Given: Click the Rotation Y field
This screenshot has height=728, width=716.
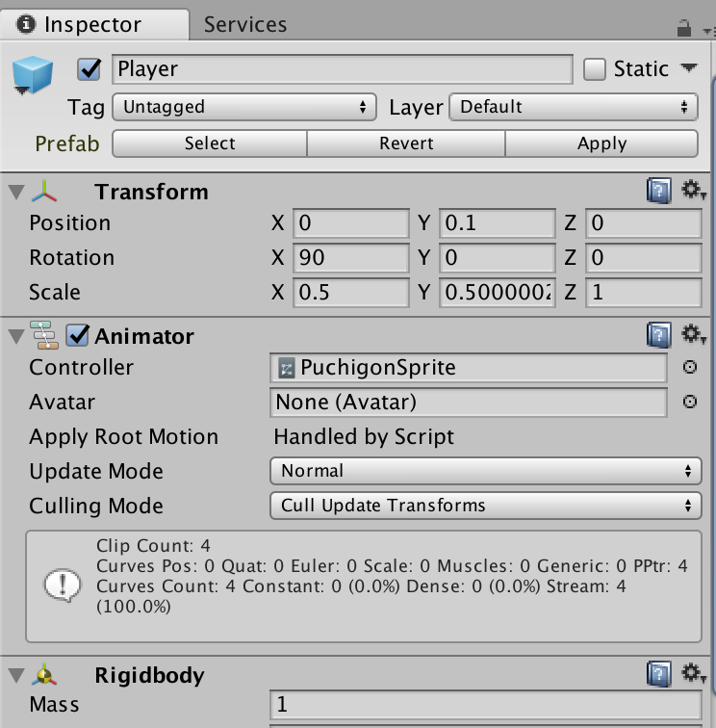Looking at the screenshot, I should [497, 258].
